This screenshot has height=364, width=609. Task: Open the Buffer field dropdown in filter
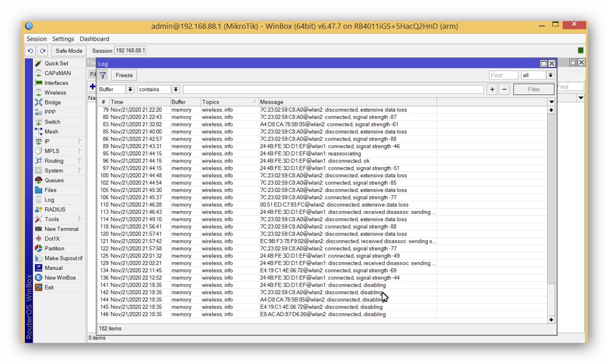click(x=130, y=89)
